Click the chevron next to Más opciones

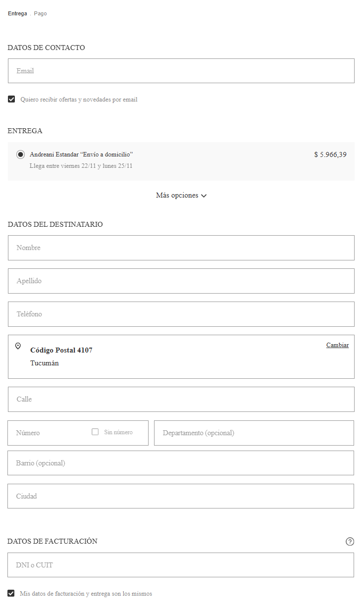click(x=204, y=196)
